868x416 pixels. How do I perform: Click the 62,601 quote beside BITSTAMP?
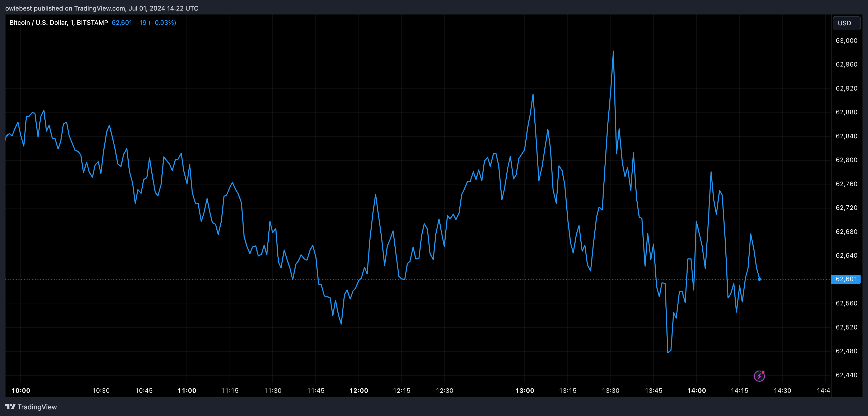pyautogui.click(x=122, y=22)
